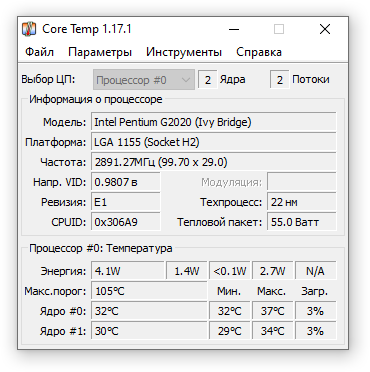Screen dimensions: 370x372
Task: Click Ядро #0 load percentage
Action: (x=316, y=311)
